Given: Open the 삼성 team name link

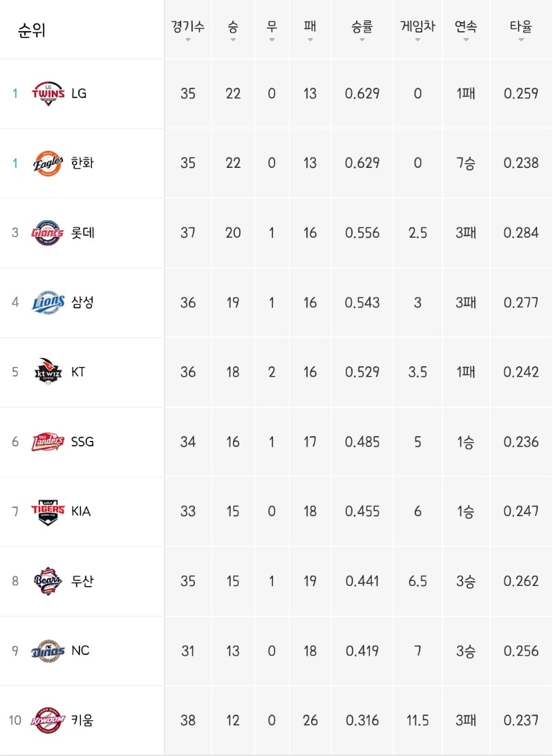Looking at the screenshot, I should tap(82, 302).
